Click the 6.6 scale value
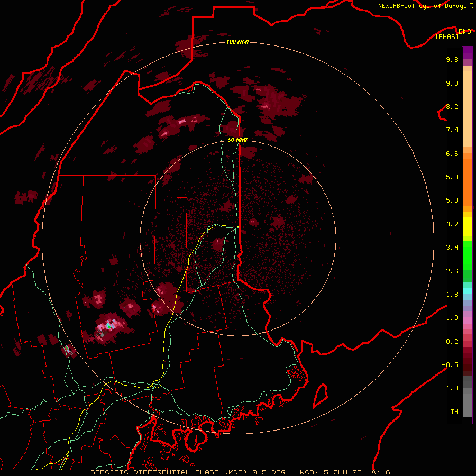 452,153
